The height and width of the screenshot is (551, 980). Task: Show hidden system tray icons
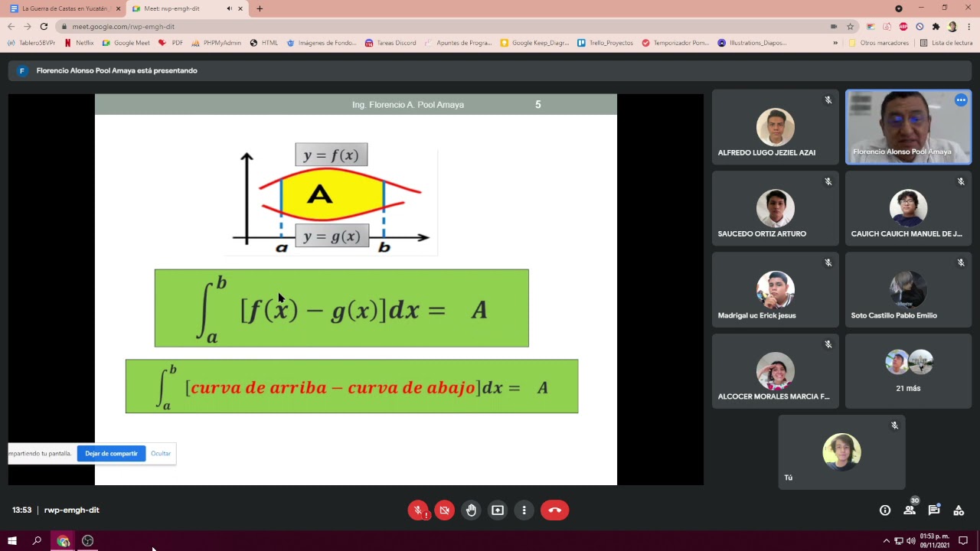[x=887, y=541]
